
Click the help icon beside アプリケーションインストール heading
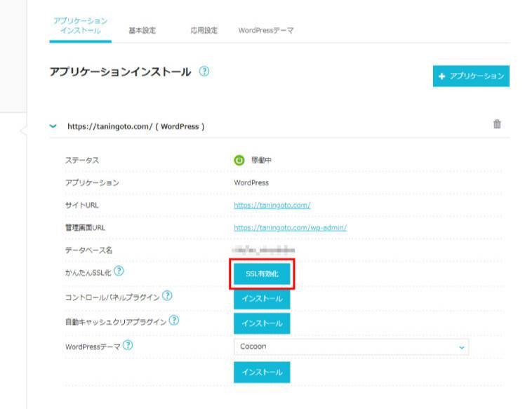pyautogui.click(x=204, y=72)
